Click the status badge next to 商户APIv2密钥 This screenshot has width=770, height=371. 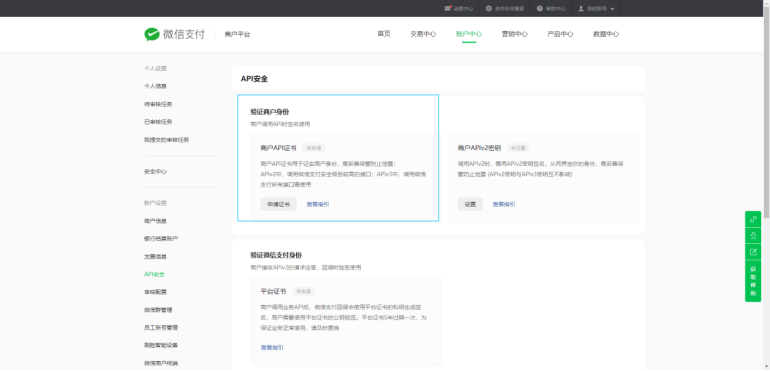(x=518, y=148)
